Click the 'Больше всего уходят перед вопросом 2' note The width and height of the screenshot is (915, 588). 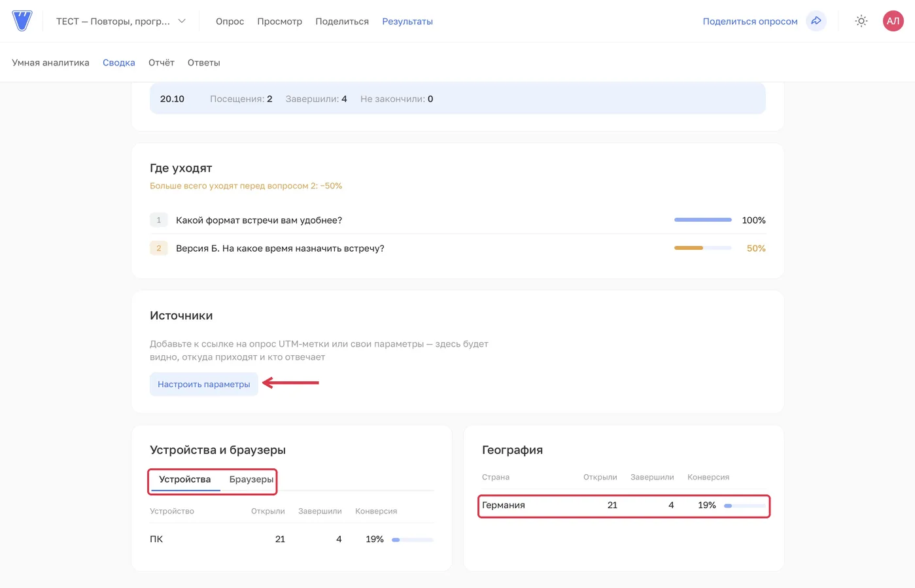click(246, 186)
